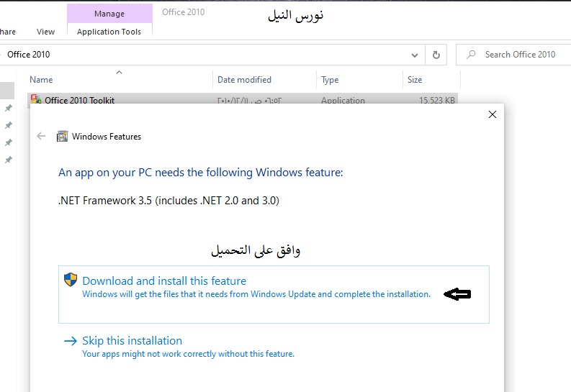The image size is (571, 392).
Task: Sort files by the Type column header
Action: [330, 80]
